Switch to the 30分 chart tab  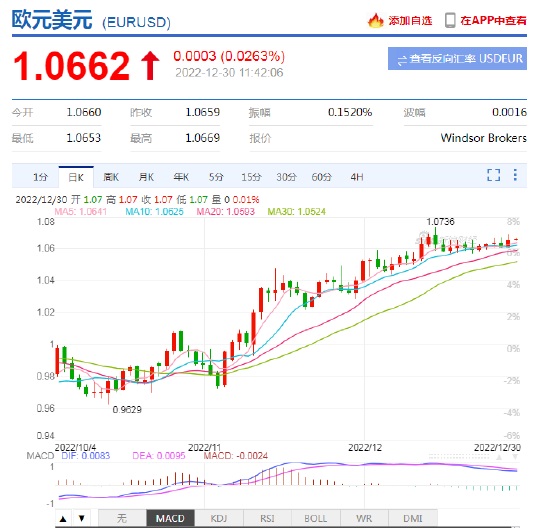click(x=286, y=177)
